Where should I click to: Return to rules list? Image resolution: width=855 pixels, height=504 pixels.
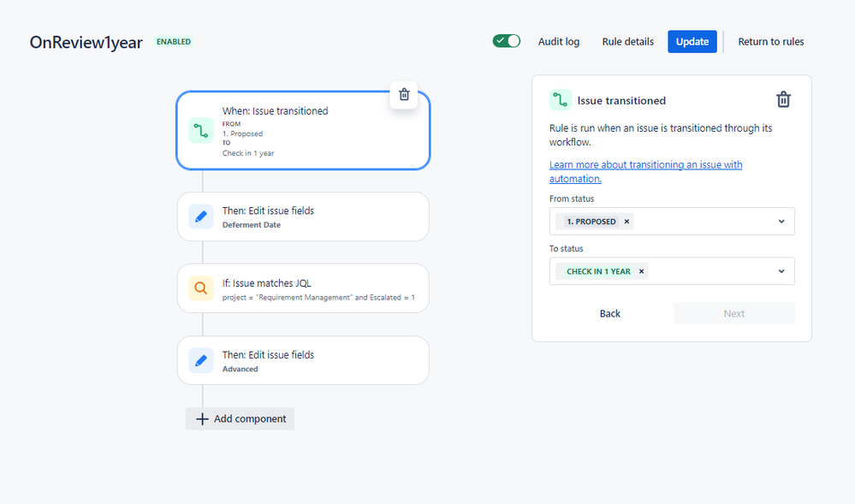coord(770,41)
